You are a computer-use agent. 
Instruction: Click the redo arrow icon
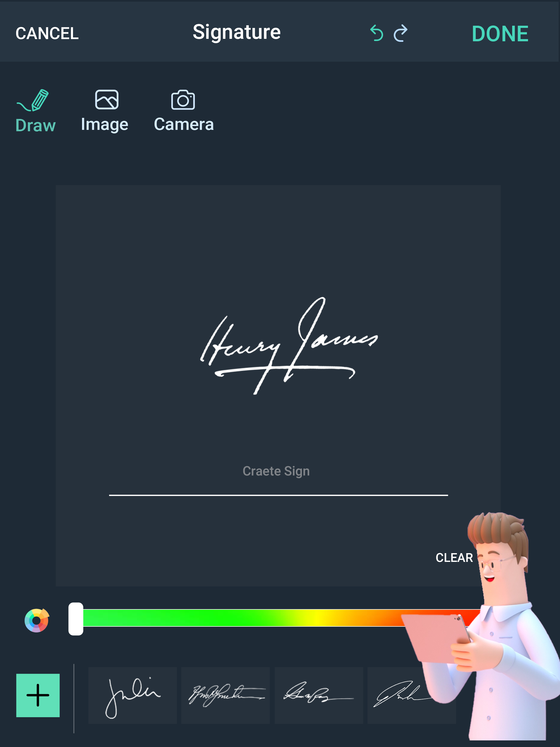401,33
